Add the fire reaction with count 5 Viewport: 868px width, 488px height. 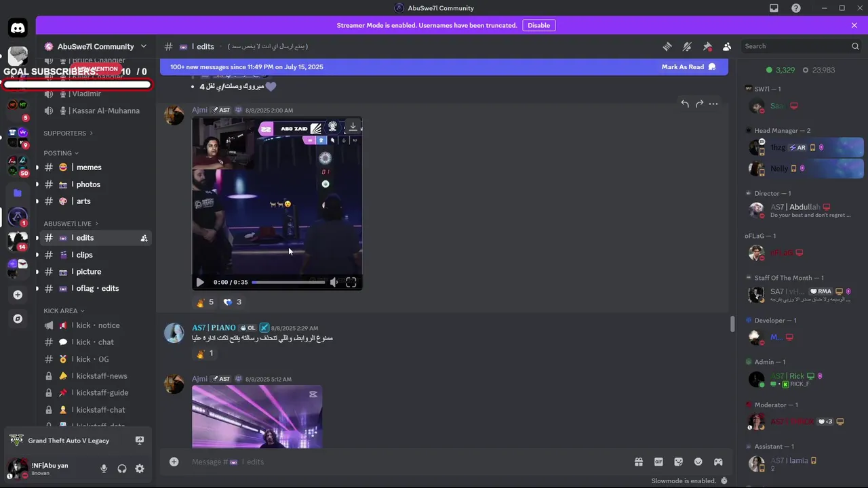click(205, 302)
